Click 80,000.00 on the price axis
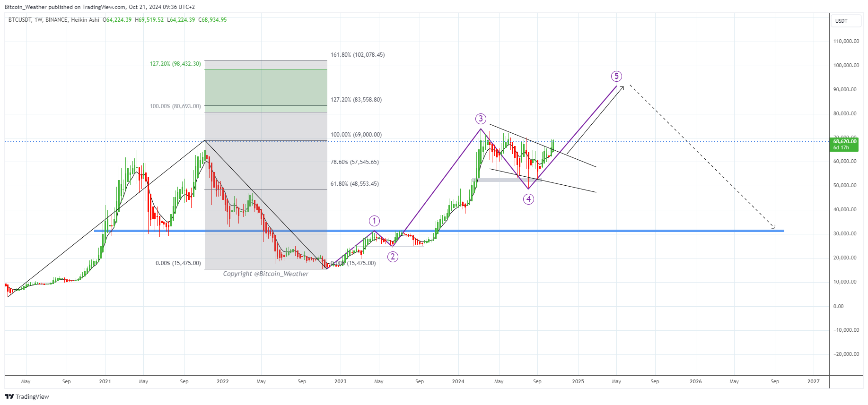Image resolution: width=868 pixels, height=405 pixels. click(x=845, y=113)
